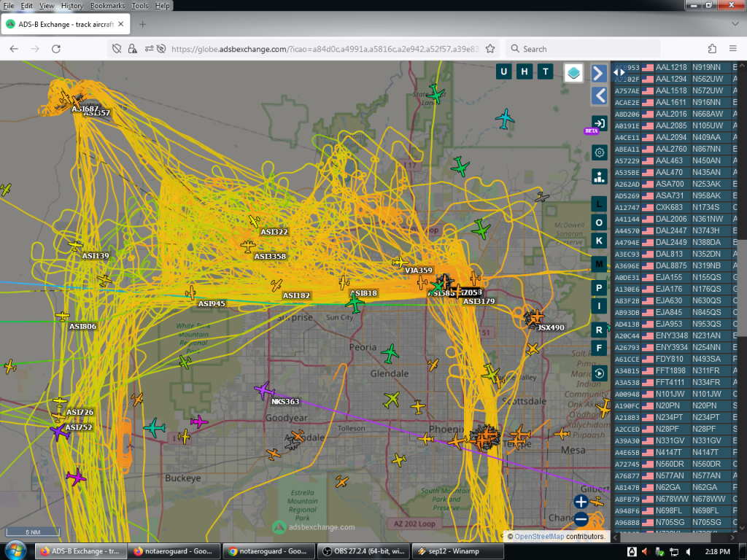Open the View menu
The image size is (747, 560).
tap(46, 6)
